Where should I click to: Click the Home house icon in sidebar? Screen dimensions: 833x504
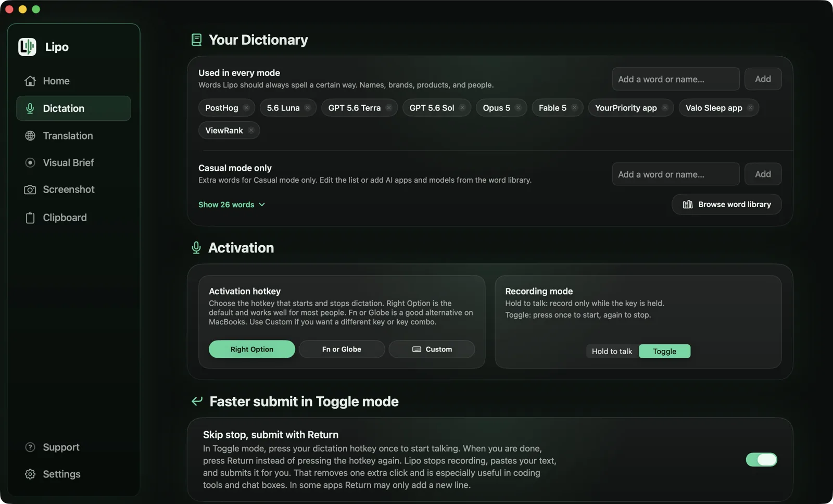30,81
